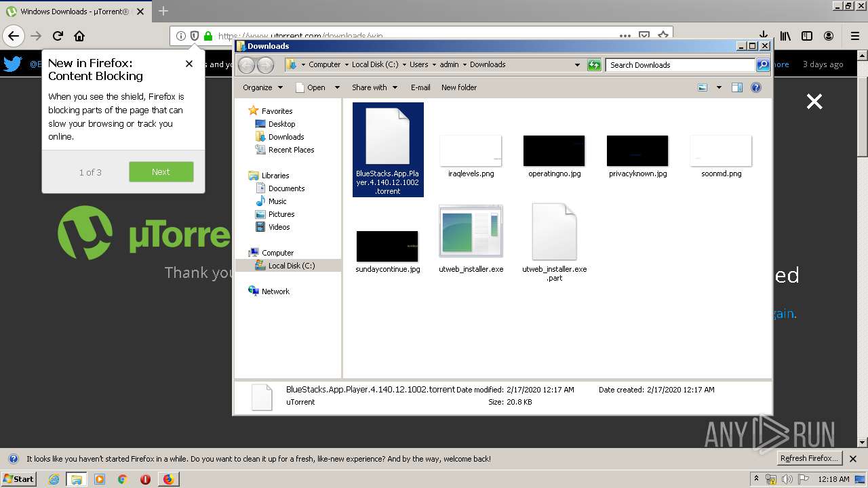Viewport: 868px width, 488px height.
Task: Select operatingno.jpg file
Action: coord(554,157)
